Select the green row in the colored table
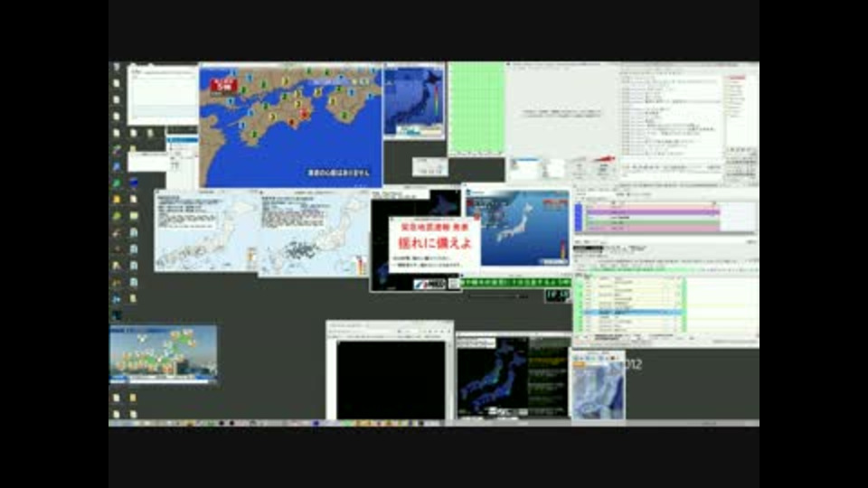Viewport: 868px width, 488px height. coord(653,222)
